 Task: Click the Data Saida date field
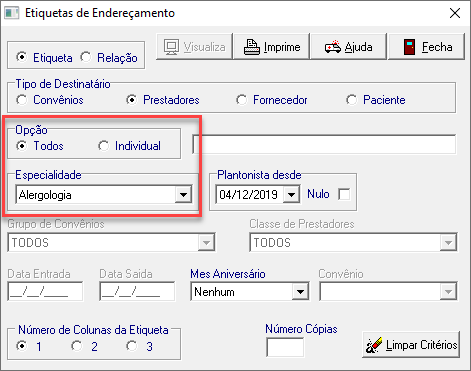137,291
